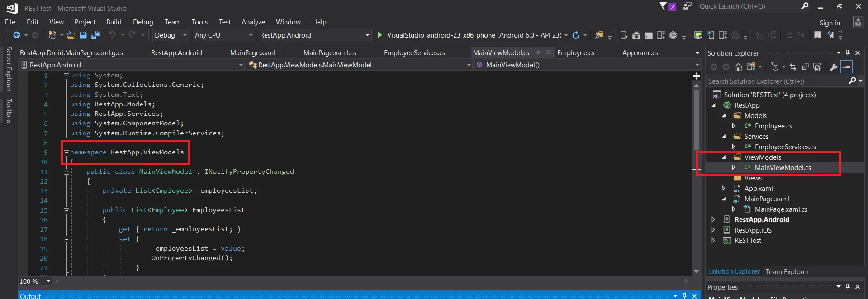Show the open documents list dropdown arrow
This screenshot has width=868, height=299.
(x=697, y=53)
